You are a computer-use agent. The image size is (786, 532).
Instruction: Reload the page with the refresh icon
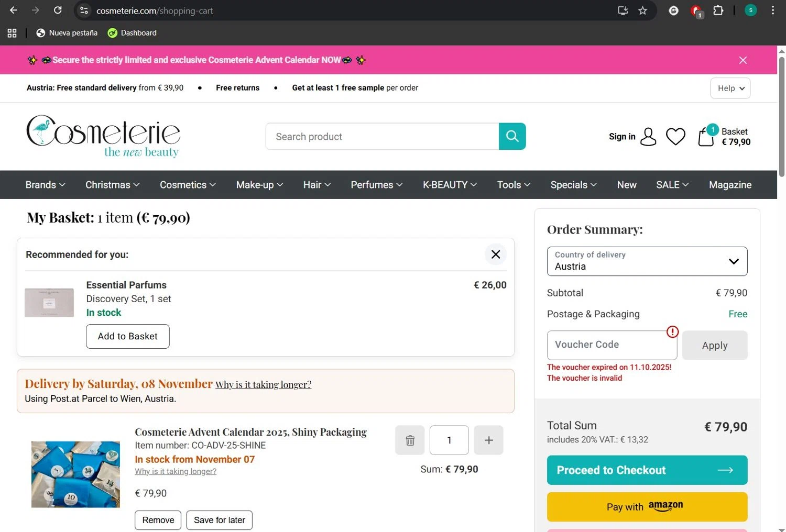tap(58, 10)
